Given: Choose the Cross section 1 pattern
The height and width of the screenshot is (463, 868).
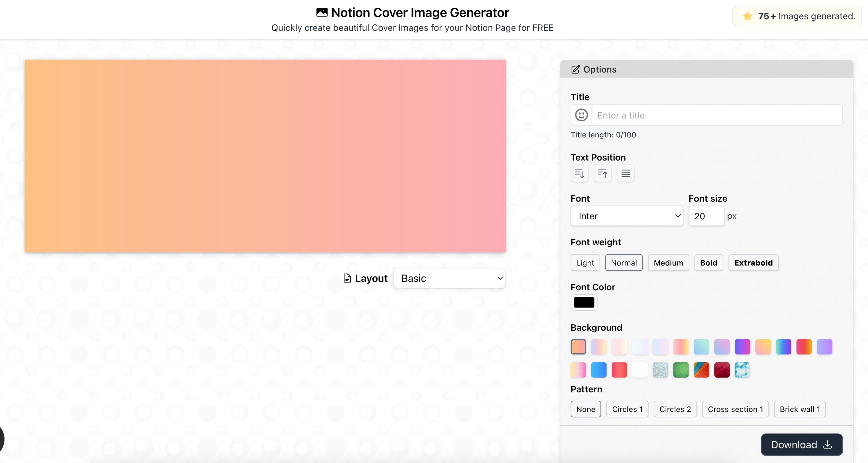Looking at the screenshot, I should pyautogui.click(x=735, y=409).
